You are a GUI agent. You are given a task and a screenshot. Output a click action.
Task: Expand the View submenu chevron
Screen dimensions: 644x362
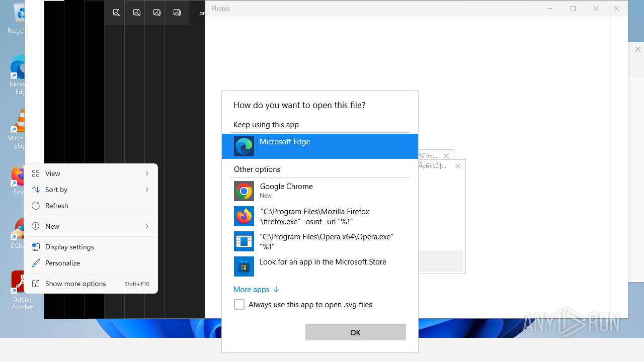pos(147,173)
